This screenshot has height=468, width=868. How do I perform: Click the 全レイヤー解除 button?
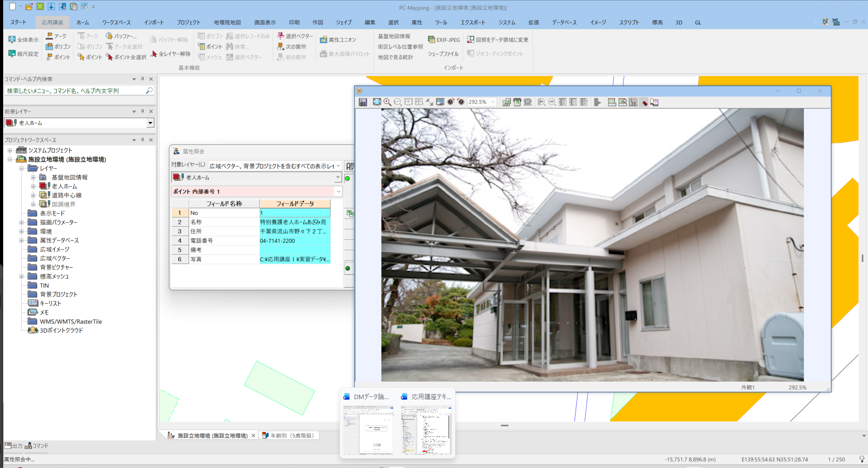click(171, 54)
